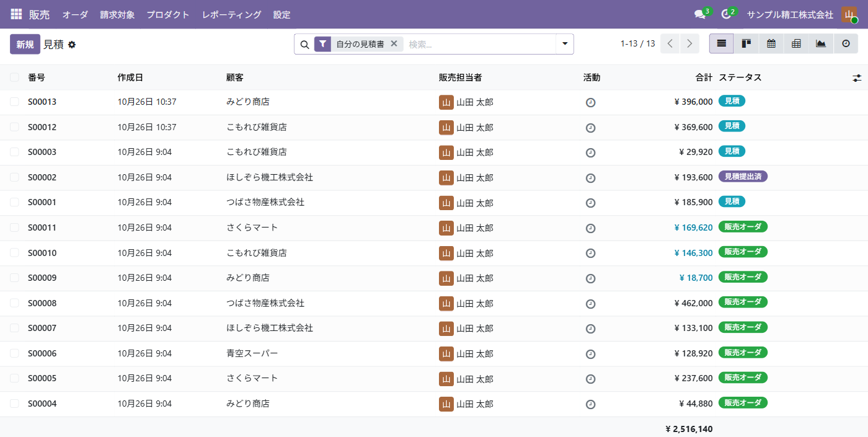The width and height of the screenshot is (868, 437).
Task: Open the company switcher サンプル精工株式会社
Action: coord(790,14)
